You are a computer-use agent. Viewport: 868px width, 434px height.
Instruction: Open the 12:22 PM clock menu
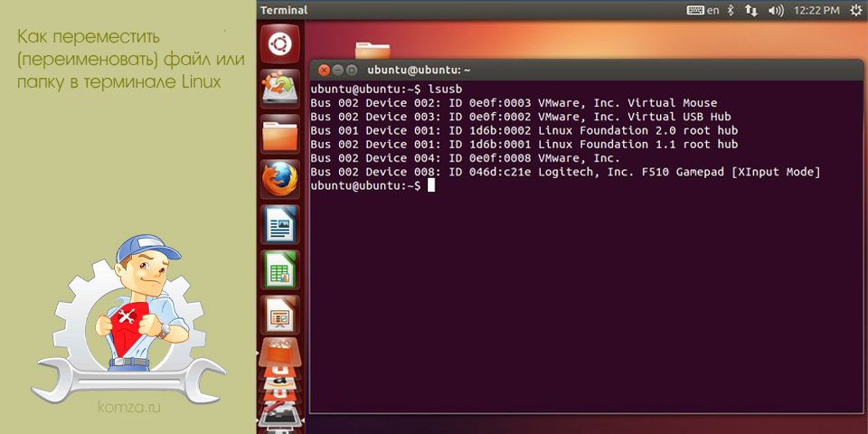click(x=816, y=10)
